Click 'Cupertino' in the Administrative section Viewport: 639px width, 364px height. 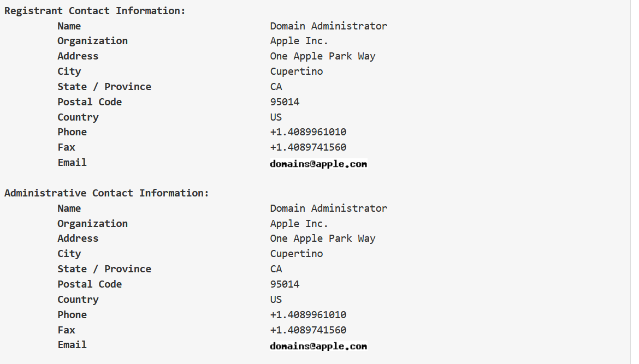pos(296,254)
